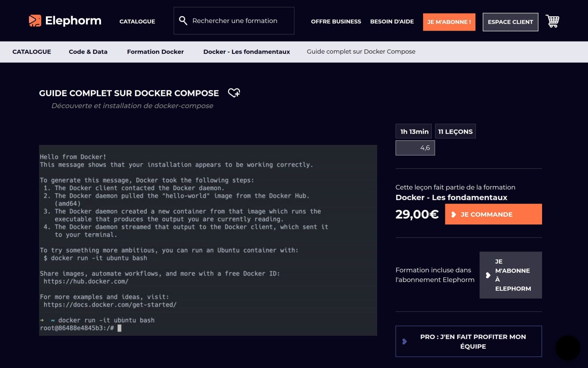Click Guide complet sur Docker Compose breadcrumb
588x368 pixels.
[361, 52]
